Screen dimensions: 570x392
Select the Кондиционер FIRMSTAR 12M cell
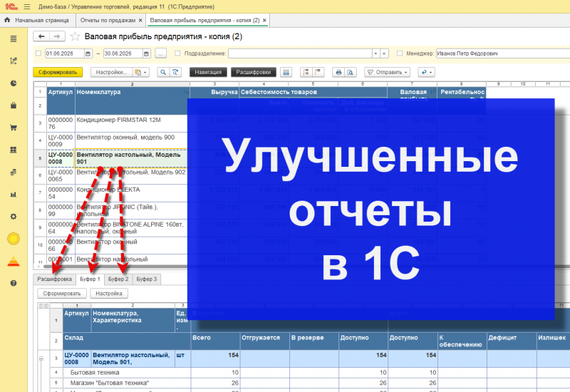(x=131, y=123)
